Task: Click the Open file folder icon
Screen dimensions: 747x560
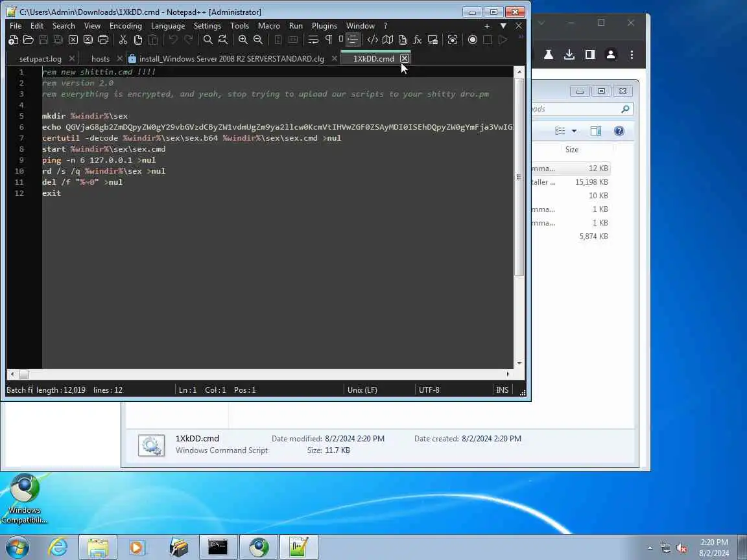Action: (28, 40)
